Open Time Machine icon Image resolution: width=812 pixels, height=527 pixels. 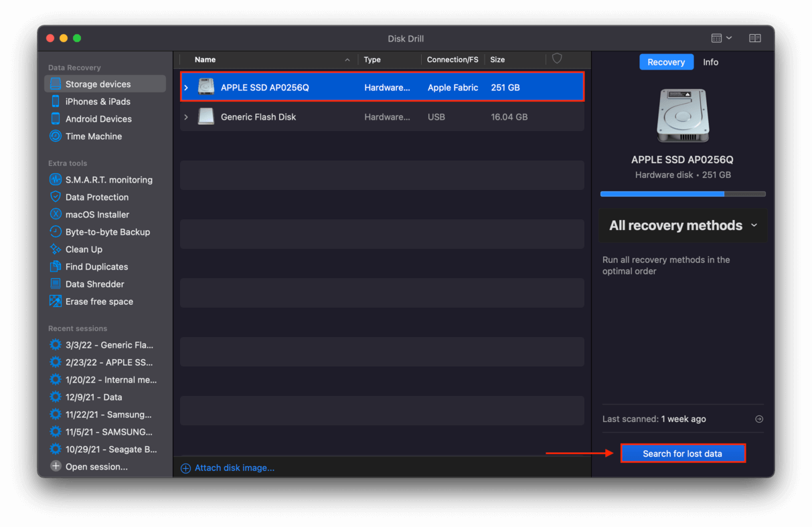pyautogui.click(x=56, y=136)
